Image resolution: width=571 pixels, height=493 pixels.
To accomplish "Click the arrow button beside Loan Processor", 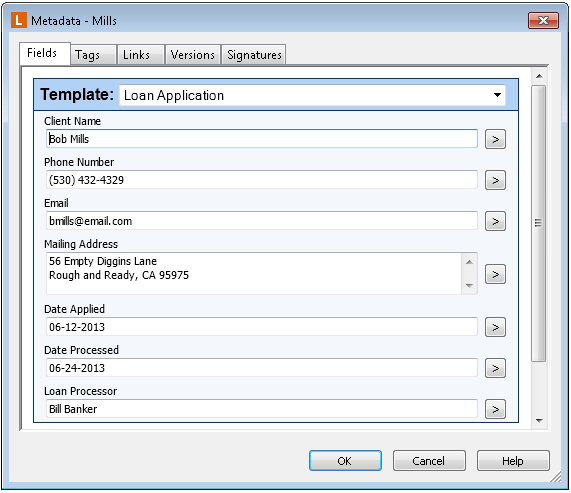I will 495,409.
